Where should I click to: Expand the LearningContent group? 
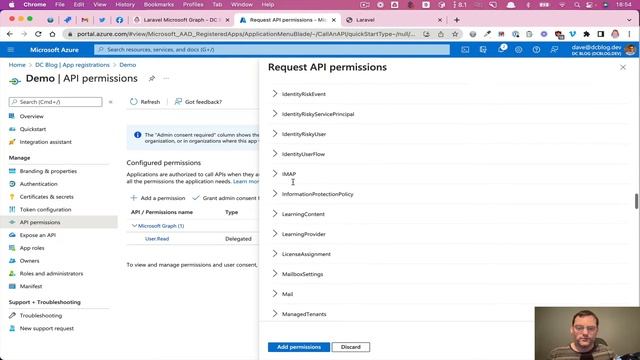pos(275,214)
